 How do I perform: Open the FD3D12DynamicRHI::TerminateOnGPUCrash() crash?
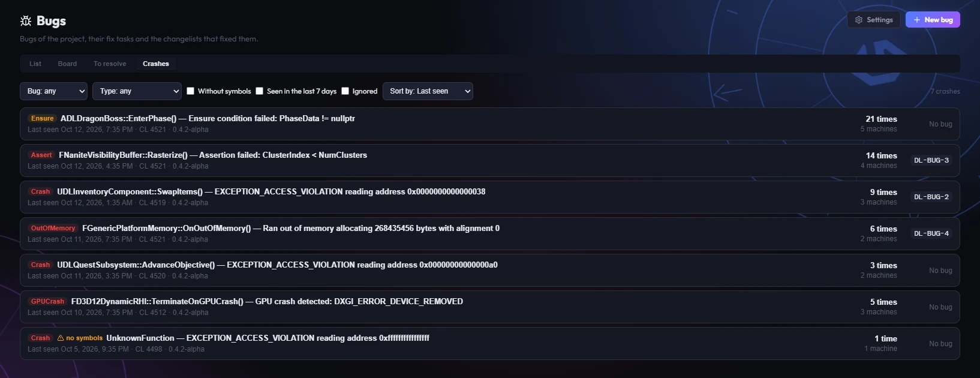[x=489, y=307]
